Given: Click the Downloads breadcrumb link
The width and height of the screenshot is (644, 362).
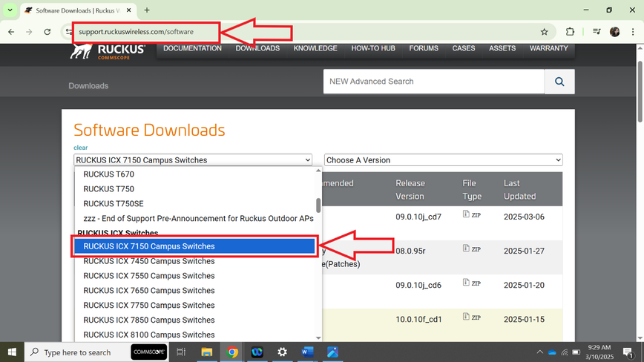Looking at the screenshot, I should pyautogui.click(x=88, y=86).
